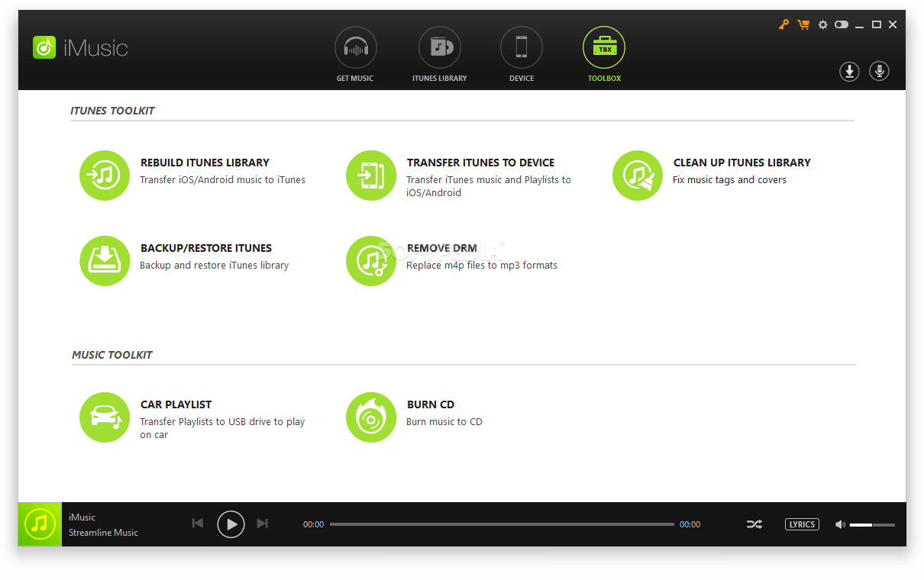Click the ITUNES LIBRARY tab label
The height and width of the screenshot is (580, 924).
click(x=440, y=79)
